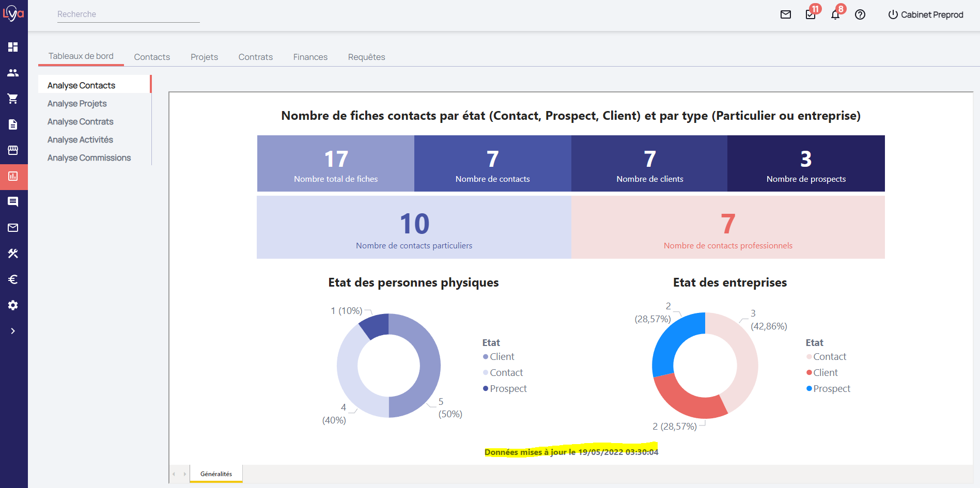Click the tools wrench sidebar icon
Image resolution: width=980 pixels, height=488 pixels.
pyautogui.click(x=13, y=254)
